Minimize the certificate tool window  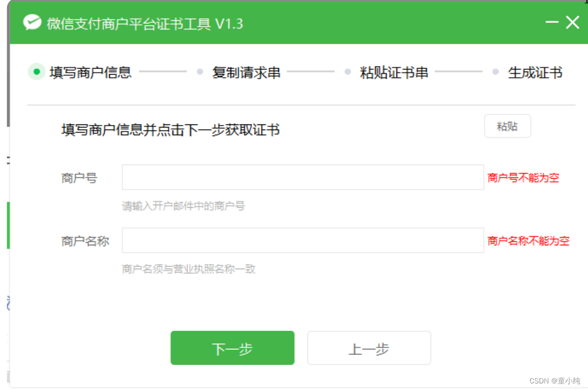551,22
